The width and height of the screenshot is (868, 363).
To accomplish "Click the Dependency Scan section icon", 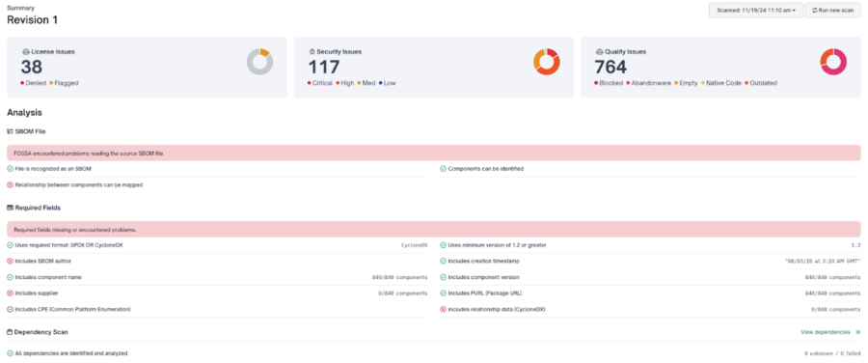I will pyautogui.click(x=10, y=332).
